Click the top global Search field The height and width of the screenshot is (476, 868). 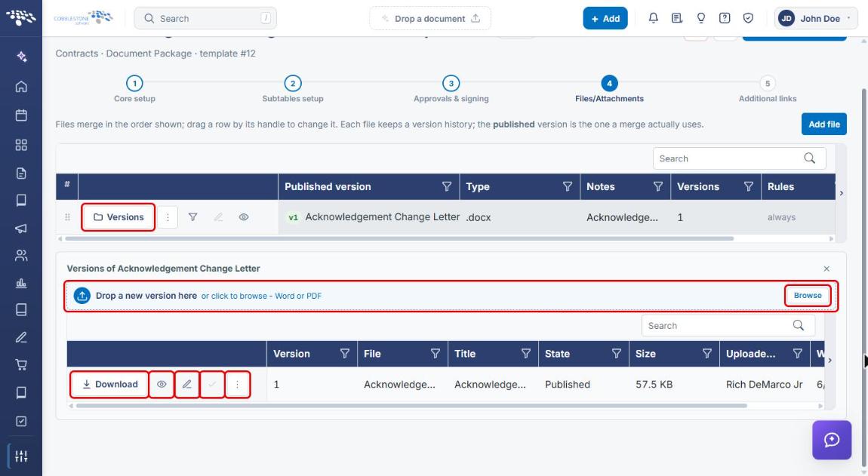click(205, 18)
